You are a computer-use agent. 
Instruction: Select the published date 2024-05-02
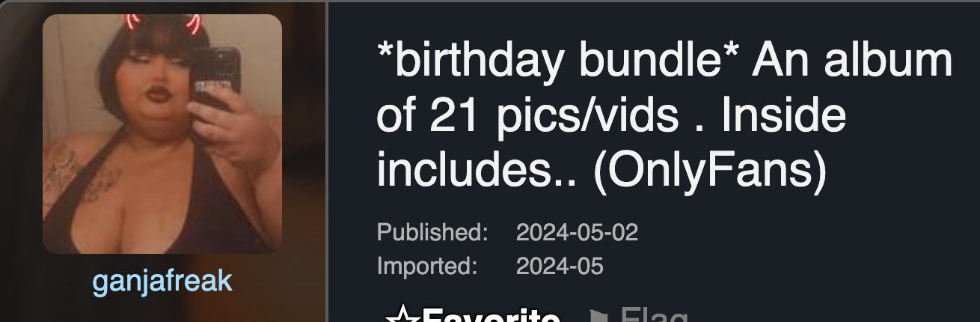click(x=577, y=232)
